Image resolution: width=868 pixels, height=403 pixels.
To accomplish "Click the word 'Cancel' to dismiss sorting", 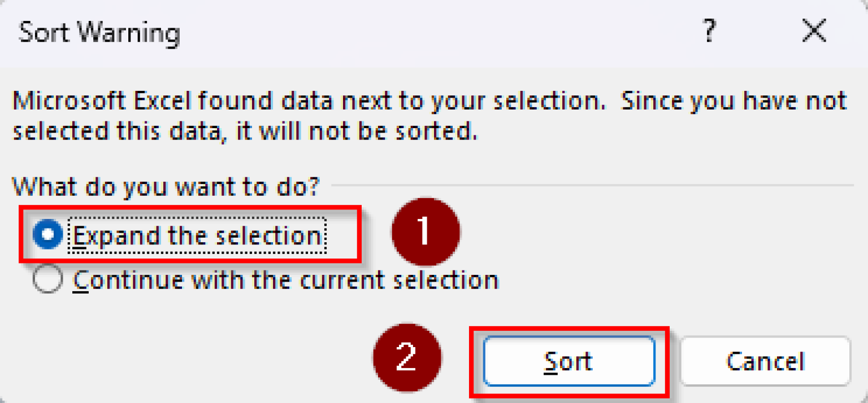I will pos(765,361).
